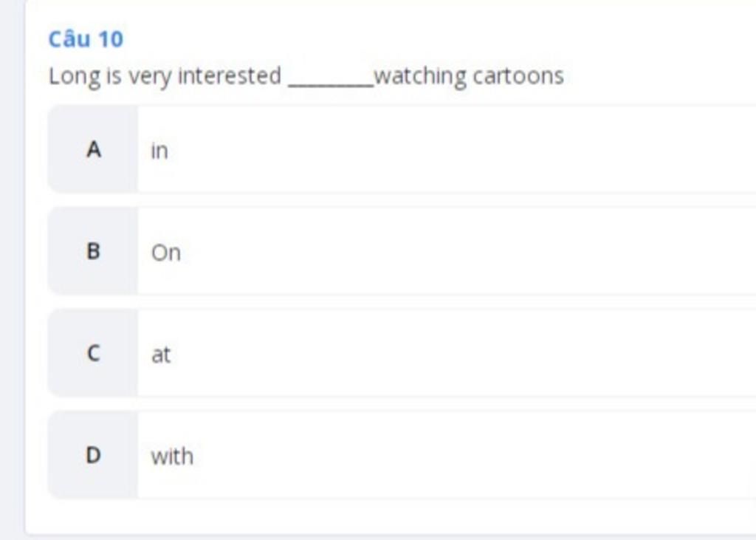The width and height of the screenshot is (756, 540).
Task: Click the answer text "at"
Action: 161,355
